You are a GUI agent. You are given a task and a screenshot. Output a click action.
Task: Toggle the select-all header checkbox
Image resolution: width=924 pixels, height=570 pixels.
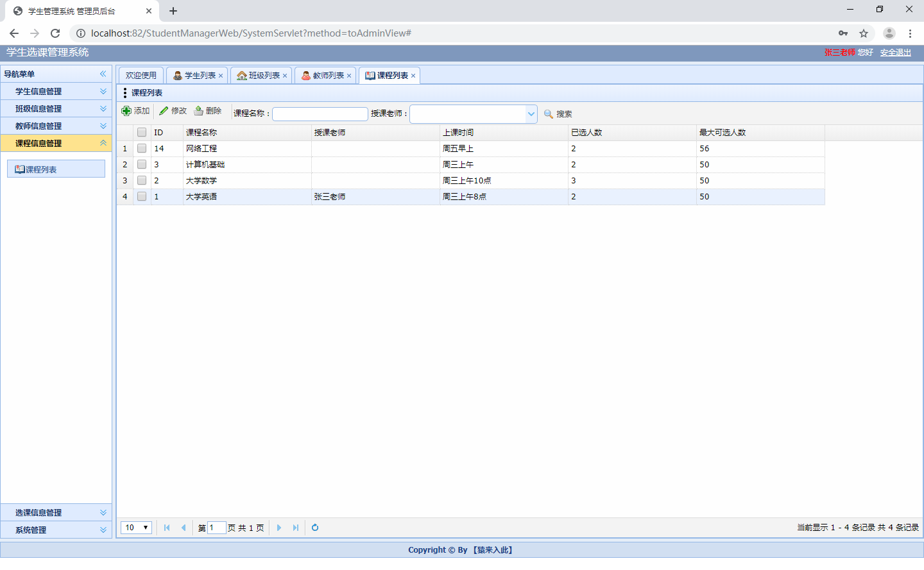(x=142, y=132)
